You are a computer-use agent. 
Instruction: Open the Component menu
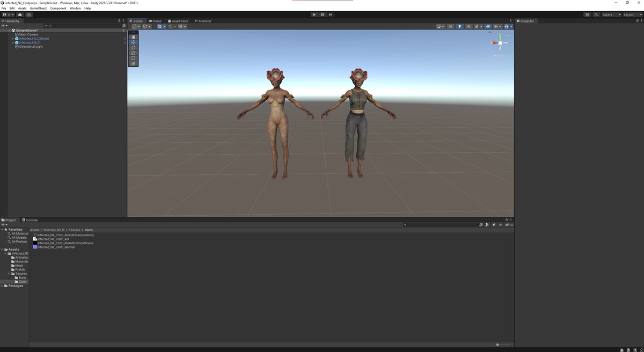click(58, 8)
